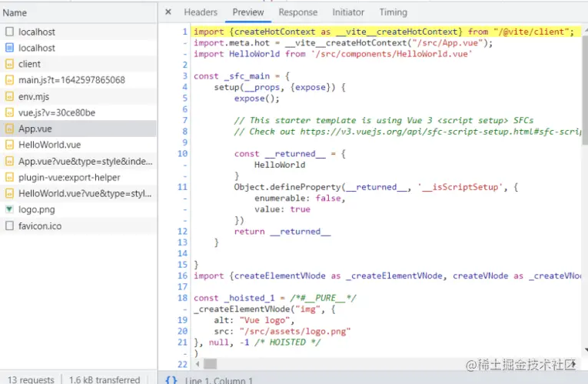Screen dimensions: 588x384
Task: Click the App.vue file icon
Action: coord(9,129)
